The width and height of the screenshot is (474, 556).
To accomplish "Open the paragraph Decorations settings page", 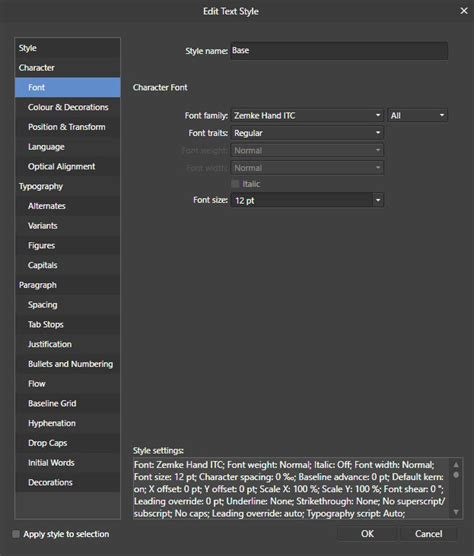I will (67, 483).
